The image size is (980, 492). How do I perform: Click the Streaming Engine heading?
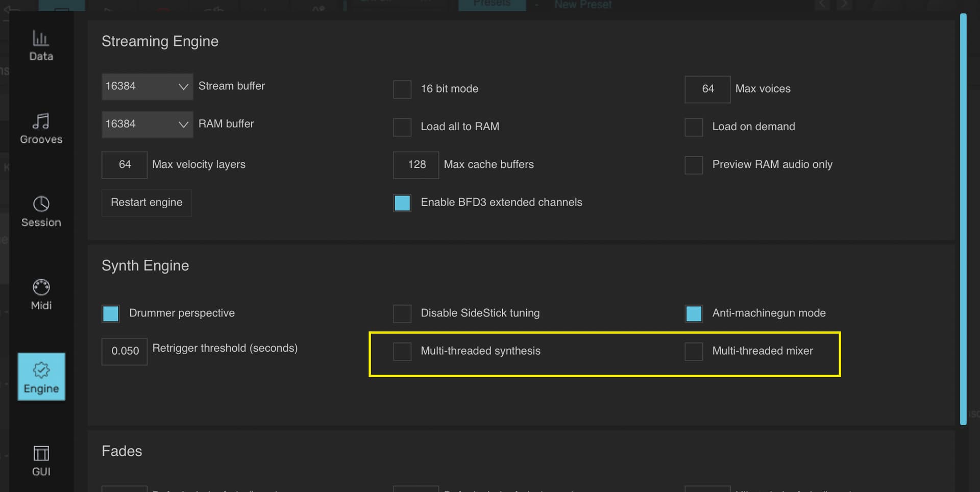(x=160, y=41)
